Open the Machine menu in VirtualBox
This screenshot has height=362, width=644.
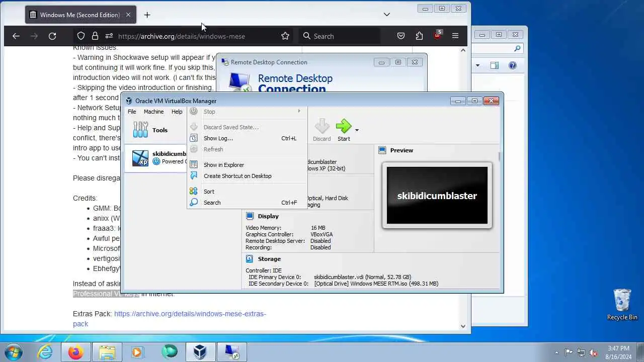point(153,112)
